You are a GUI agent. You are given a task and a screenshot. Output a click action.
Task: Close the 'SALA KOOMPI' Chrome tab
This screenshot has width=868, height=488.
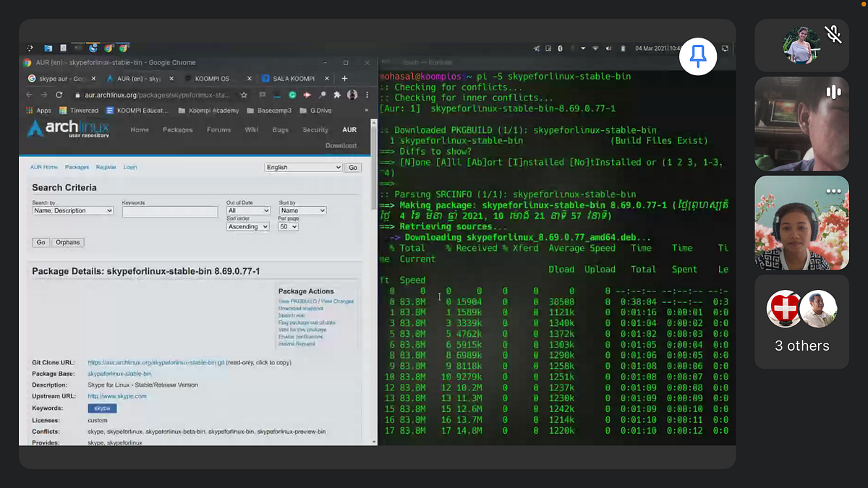point(327,78)
